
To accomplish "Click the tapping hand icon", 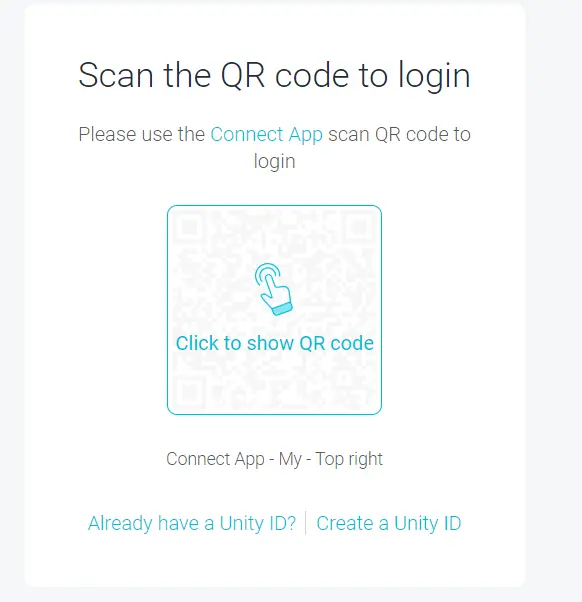I will (273, 289).
